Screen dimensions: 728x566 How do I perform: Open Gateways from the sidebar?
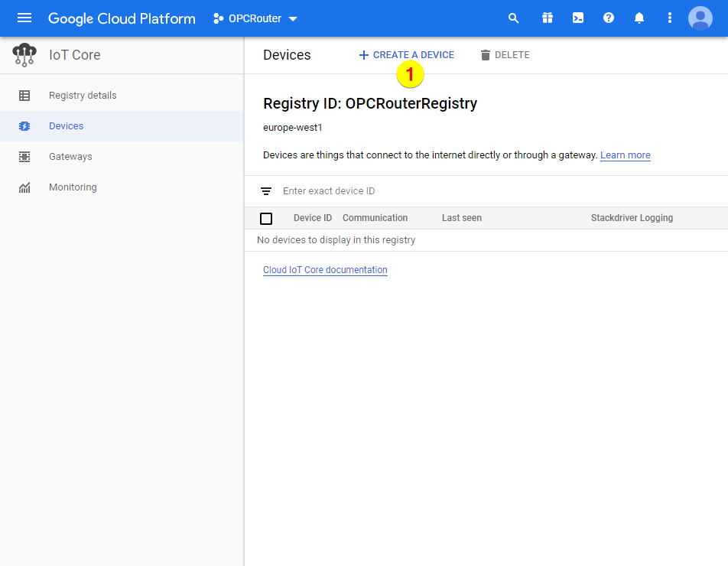[71, 156]
